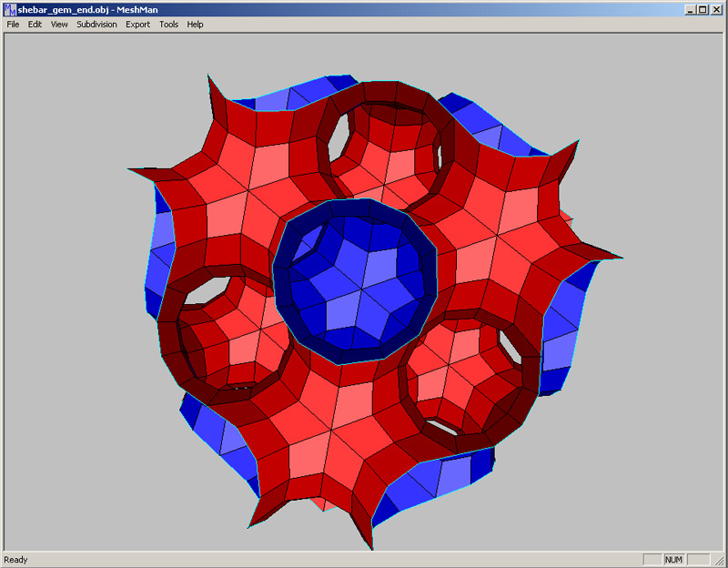Show the Help menu

[195, 25]
